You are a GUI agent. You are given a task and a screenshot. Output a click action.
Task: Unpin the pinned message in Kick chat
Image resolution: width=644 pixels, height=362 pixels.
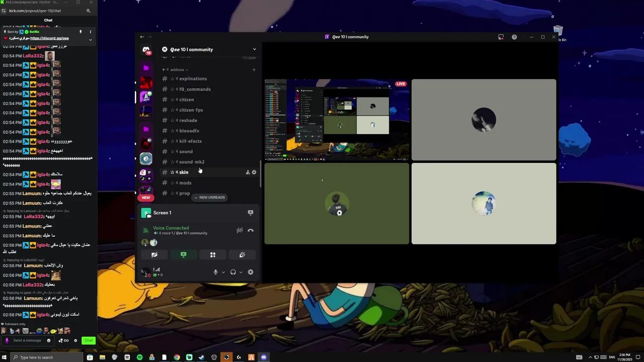pos(80,32)
